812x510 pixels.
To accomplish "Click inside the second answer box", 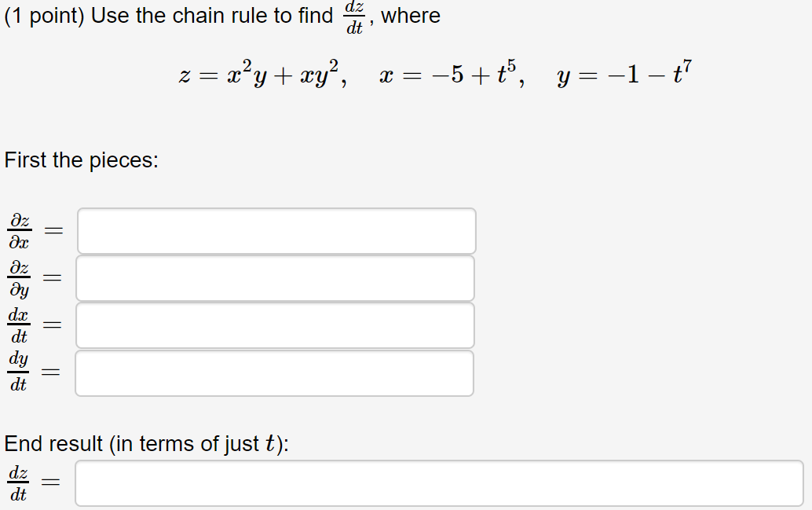I will pyautogui.click(x=276, y=277).
